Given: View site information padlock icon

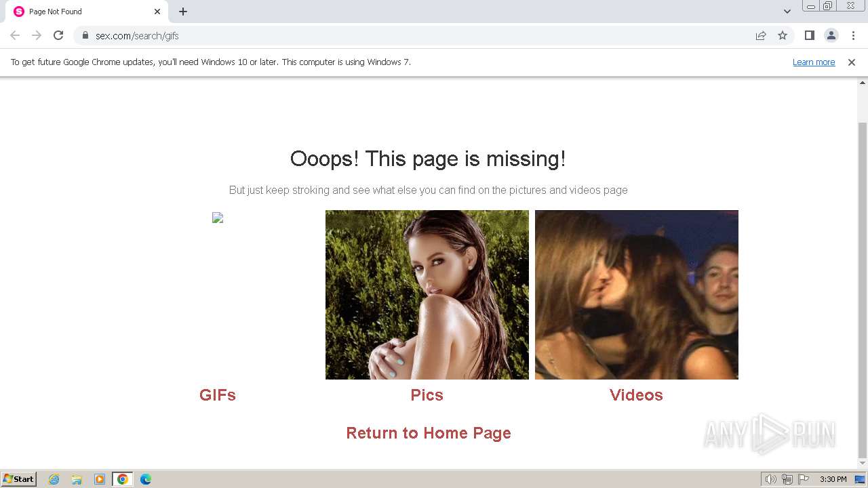Looking at the screenshot, I should click(85, 35).
